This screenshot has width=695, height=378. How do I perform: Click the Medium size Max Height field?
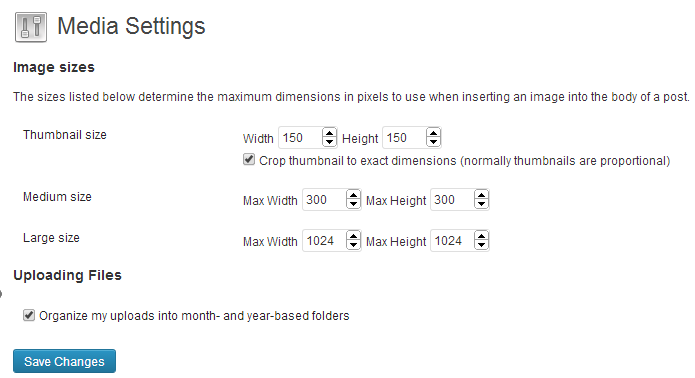pos(460,199)
